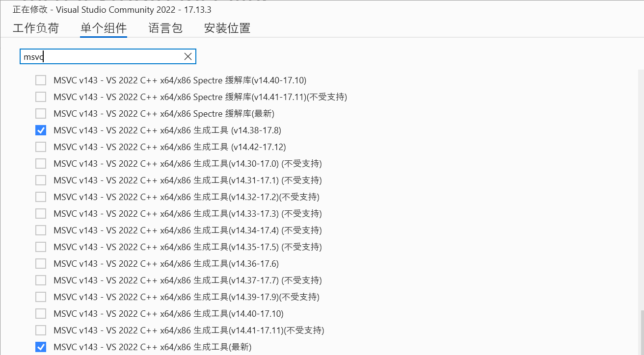Clear the msvc search text via X icon

point(188,56)
